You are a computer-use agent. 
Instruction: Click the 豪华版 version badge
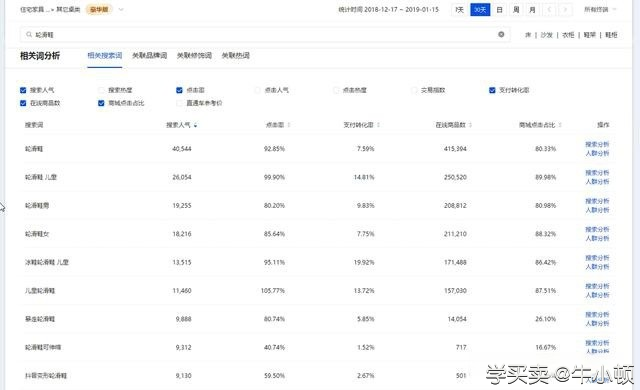[99, 9]
